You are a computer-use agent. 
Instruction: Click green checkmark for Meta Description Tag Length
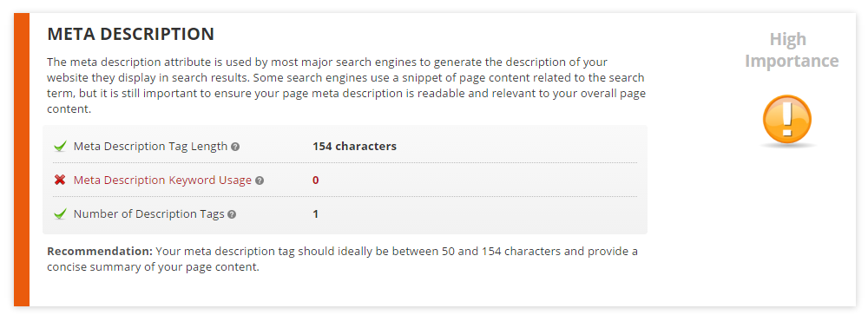click(x=60, y=147)
